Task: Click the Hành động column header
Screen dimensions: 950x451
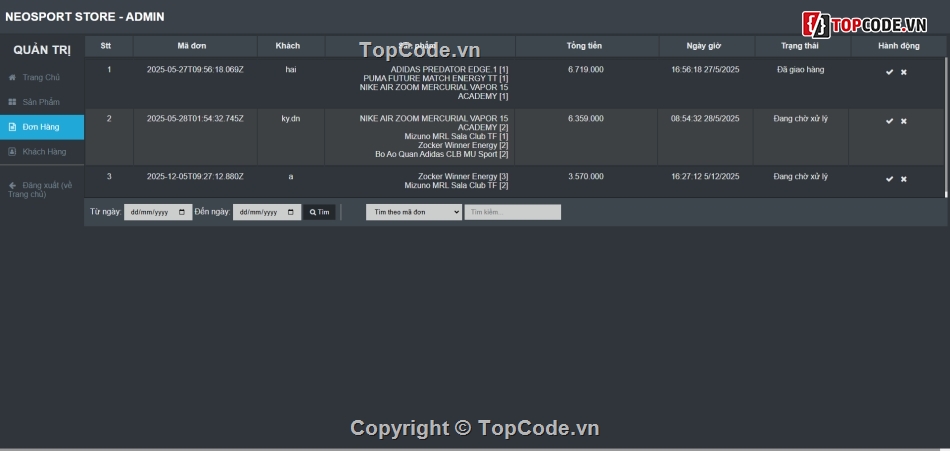Action: click(899, 46)
